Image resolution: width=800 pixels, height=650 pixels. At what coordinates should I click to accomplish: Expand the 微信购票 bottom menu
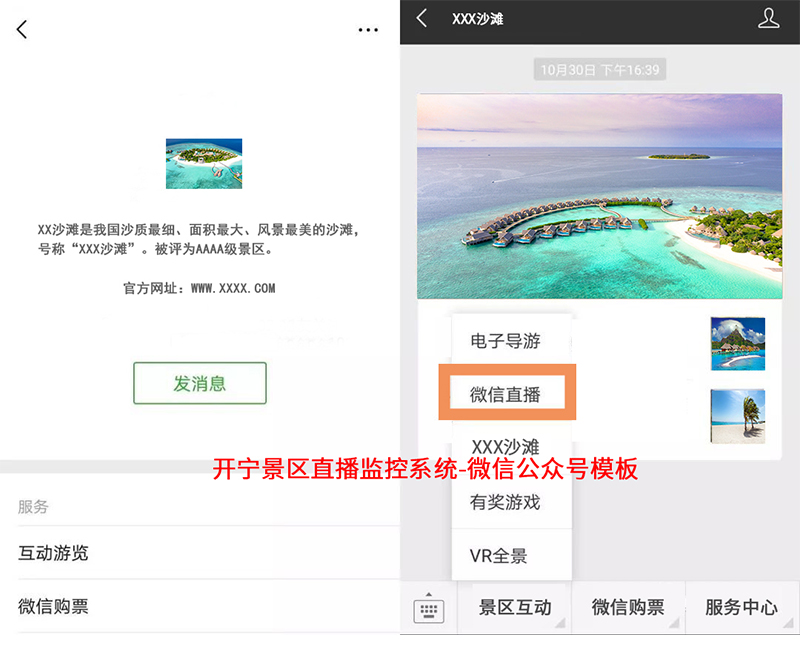coord(628,607)
